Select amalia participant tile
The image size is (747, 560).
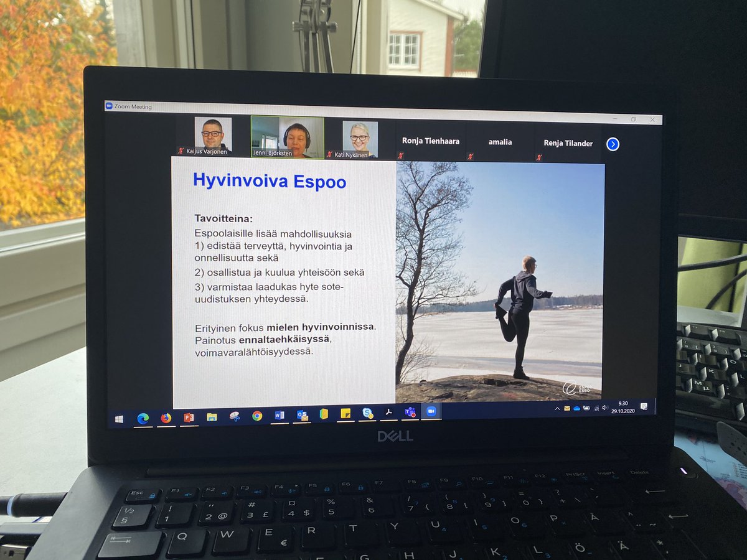(x=500, y=142)
